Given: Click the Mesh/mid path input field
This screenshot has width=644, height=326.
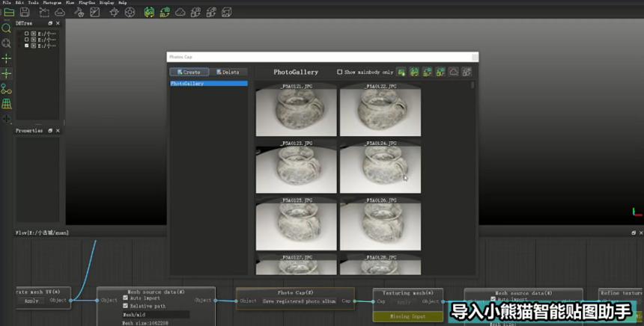Looking at the screenshot, I should (156, 315).
